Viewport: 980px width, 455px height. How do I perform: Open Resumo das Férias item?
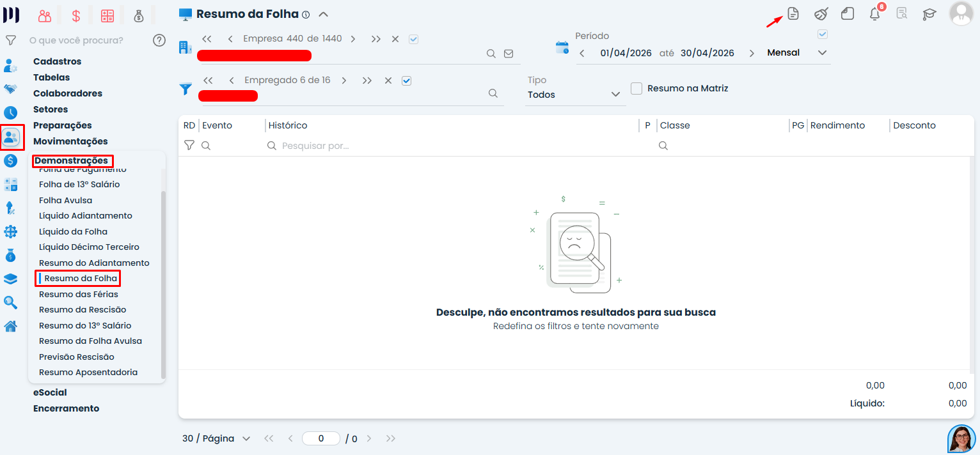pyautogui.click(x=79, y=294)
